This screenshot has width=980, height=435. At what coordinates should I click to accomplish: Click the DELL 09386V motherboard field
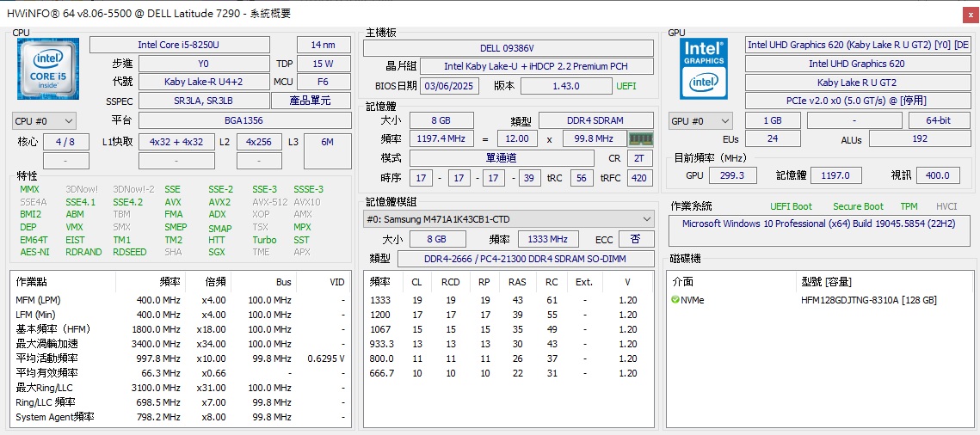point(508,48)
